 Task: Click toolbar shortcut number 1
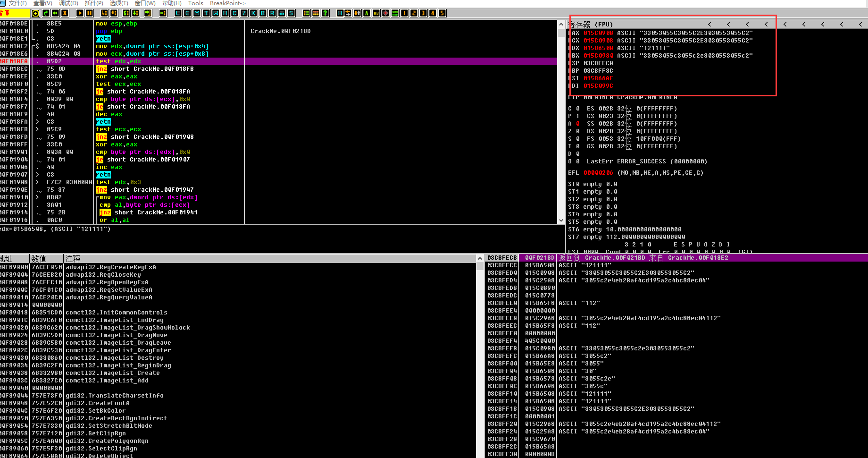[404, 13]
